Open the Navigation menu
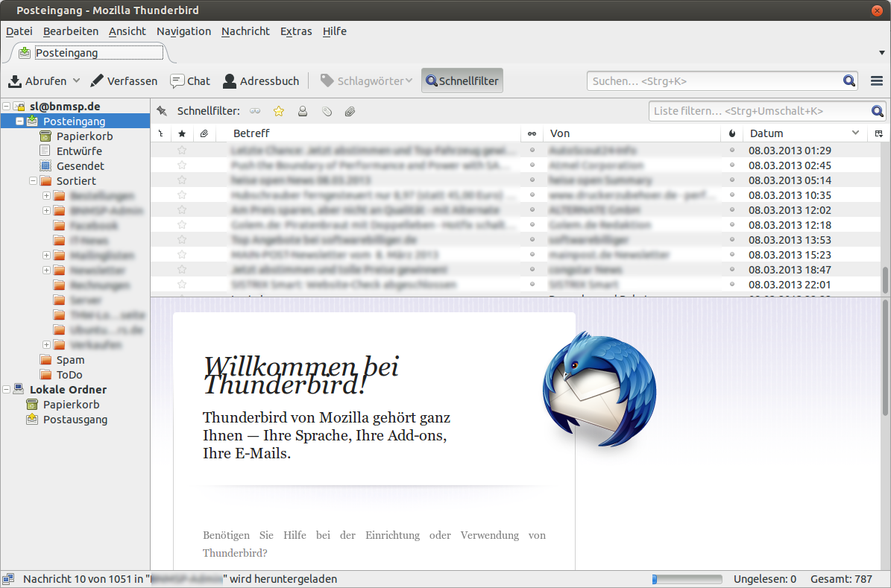 183,31
